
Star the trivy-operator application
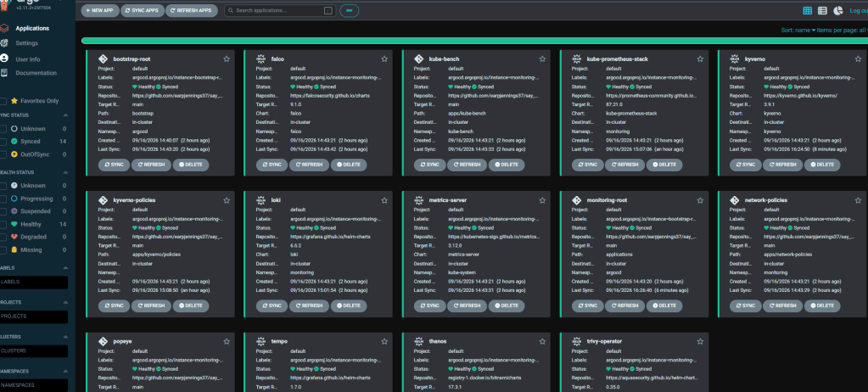pos(700,341)
